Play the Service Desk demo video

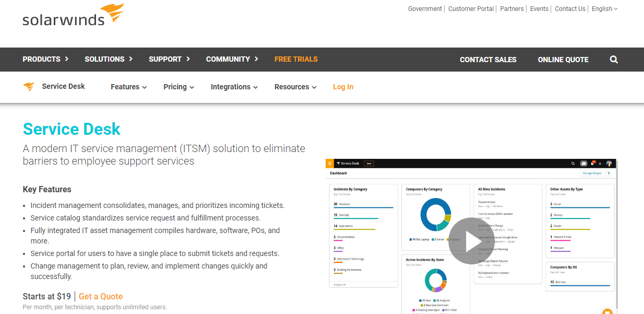point(471,241)
